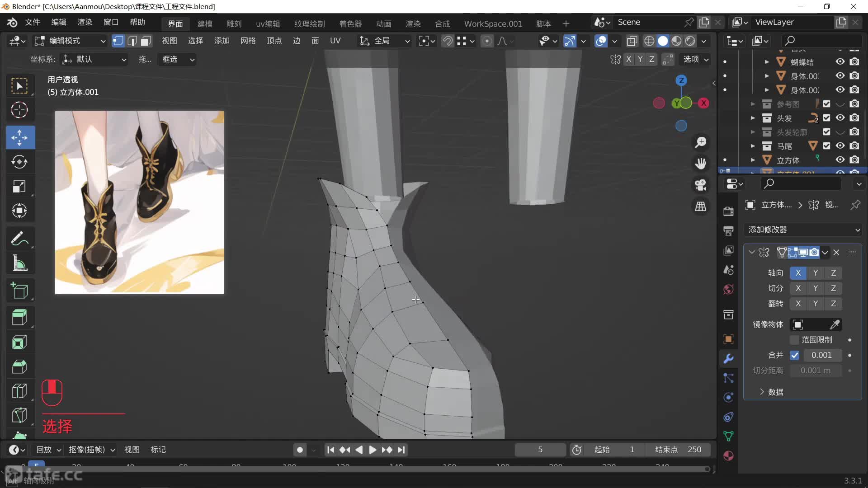The width and height of the screenshot is (868, 488).
Task: Remove the mirror modifier with X
Action: 836,253
